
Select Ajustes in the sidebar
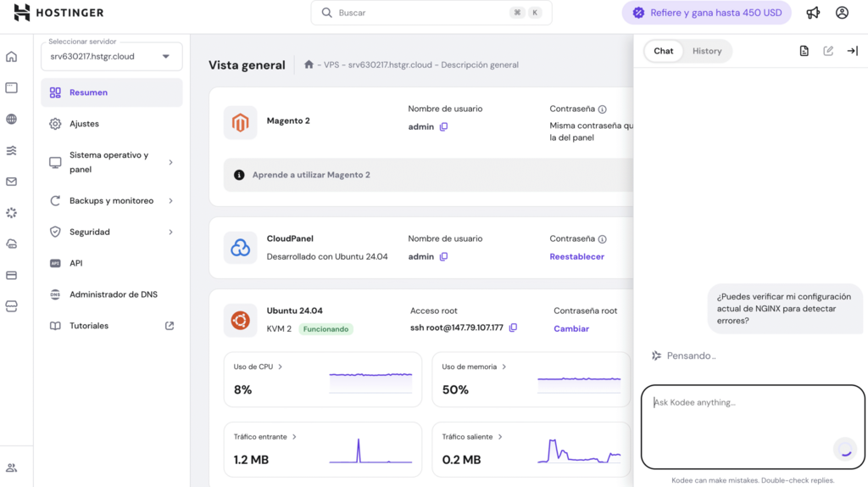coord(84,124)
